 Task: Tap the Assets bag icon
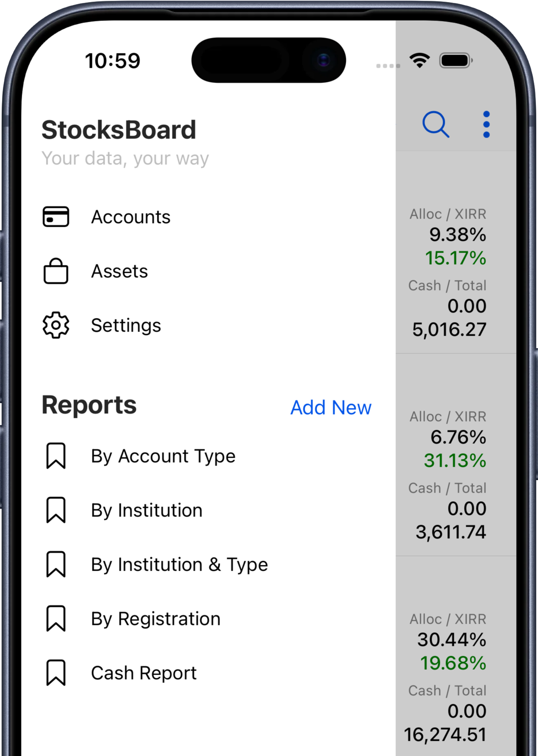pos(56,271)
